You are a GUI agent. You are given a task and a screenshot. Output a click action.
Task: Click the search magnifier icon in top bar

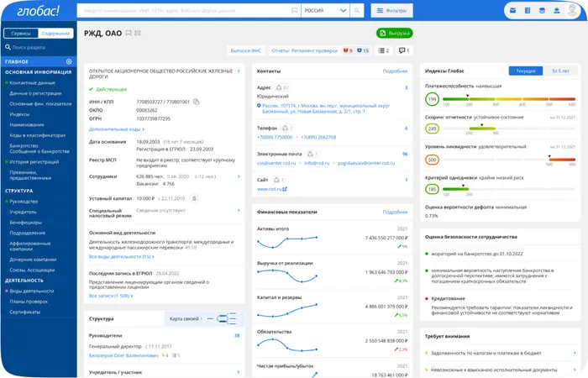[x=357, y=10]
